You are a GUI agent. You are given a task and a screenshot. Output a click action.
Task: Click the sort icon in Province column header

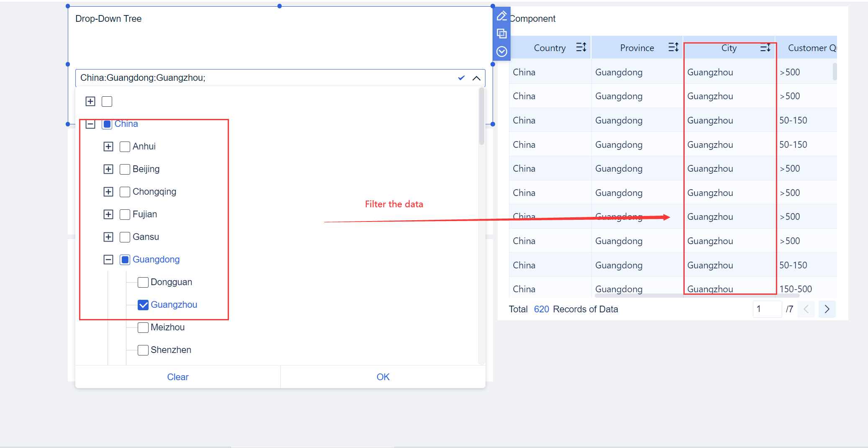tap(673, 47)
